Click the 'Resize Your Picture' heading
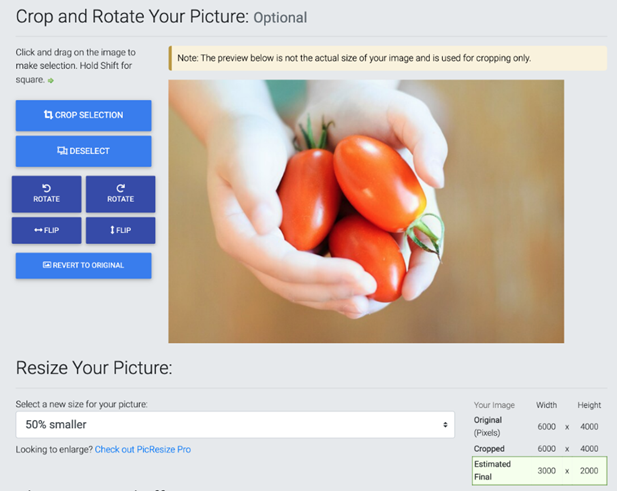 tap(94, 368)
